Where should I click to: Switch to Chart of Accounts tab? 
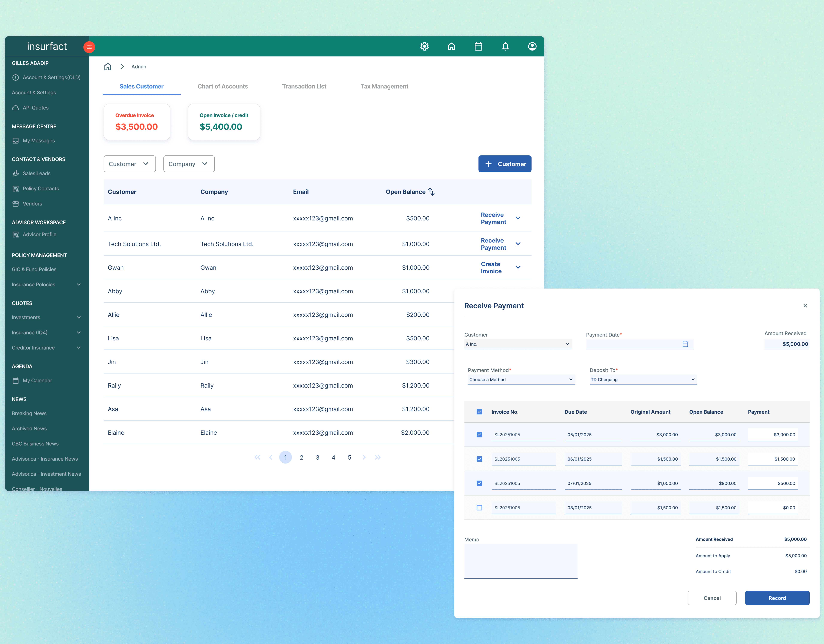(223, 86)
